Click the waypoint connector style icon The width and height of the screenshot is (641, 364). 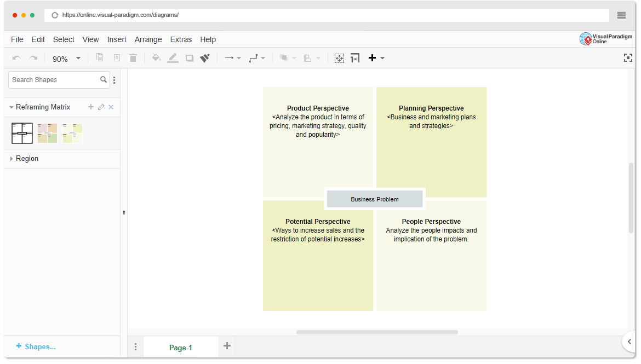tap(254, 58)
